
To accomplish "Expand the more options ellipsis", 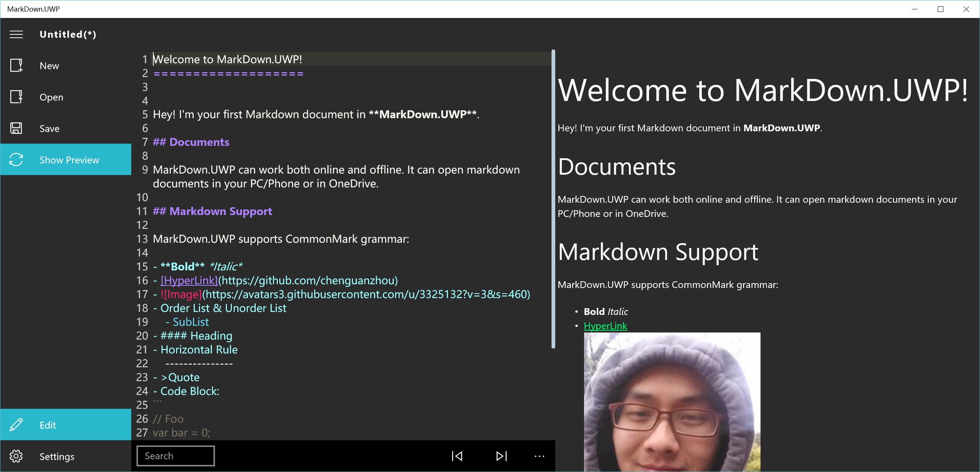I will pos(539,456).
